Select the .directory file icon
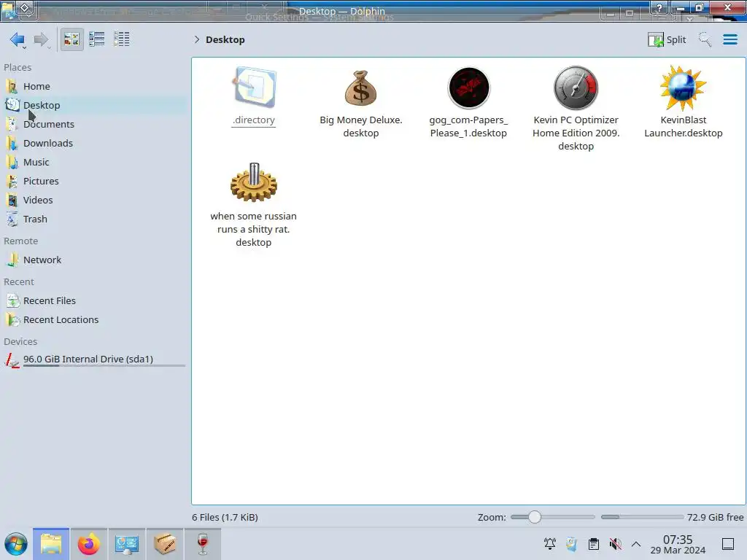Image resolution: width=747 pixels, height=560 pixels. tap(254, 87)
